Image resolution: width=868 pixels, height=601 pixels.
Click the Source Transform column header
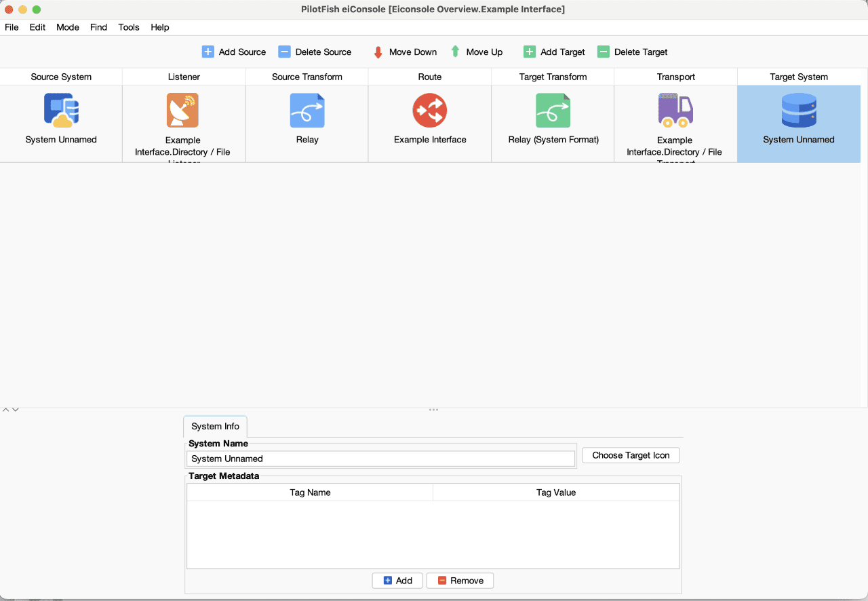(x=307, y=77)
